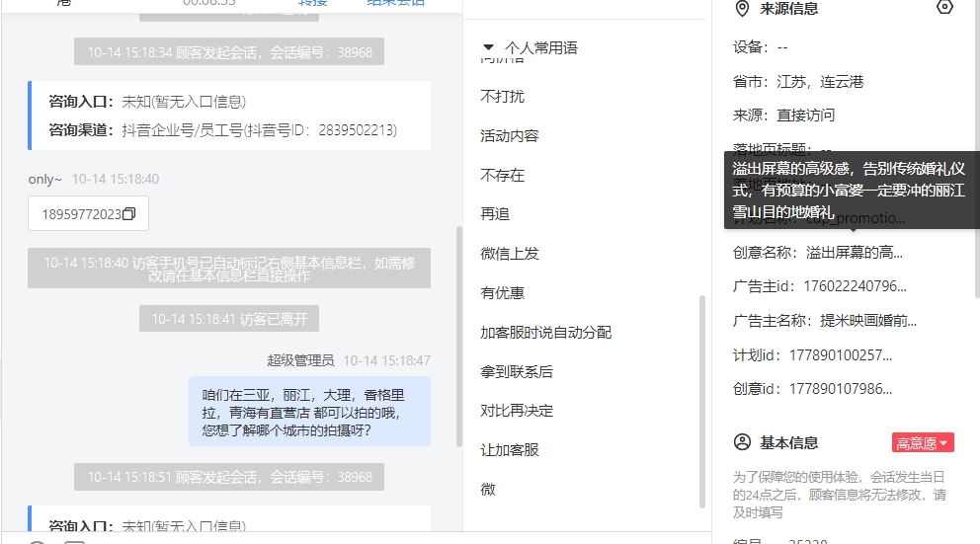Click 来源 value 直接访问
This screenshot has width=980, height=544.
tap(805, 115)
